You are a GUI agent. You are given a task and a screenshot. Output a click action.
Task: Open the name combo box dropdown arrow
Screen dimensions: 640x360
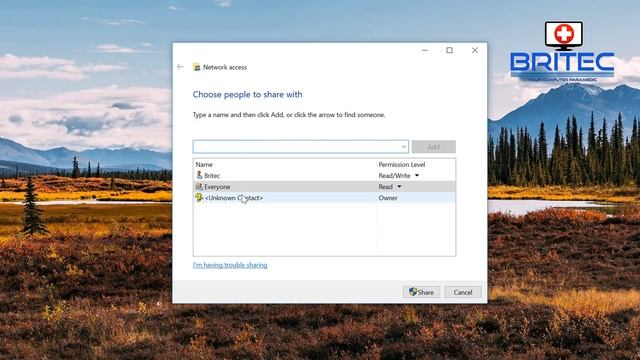tap(404, 147)
